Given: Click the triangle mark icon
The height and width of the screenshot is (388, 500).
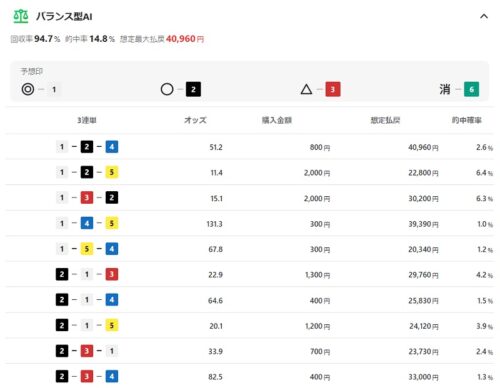Looking at the screenshot, I should pos(306,89).
